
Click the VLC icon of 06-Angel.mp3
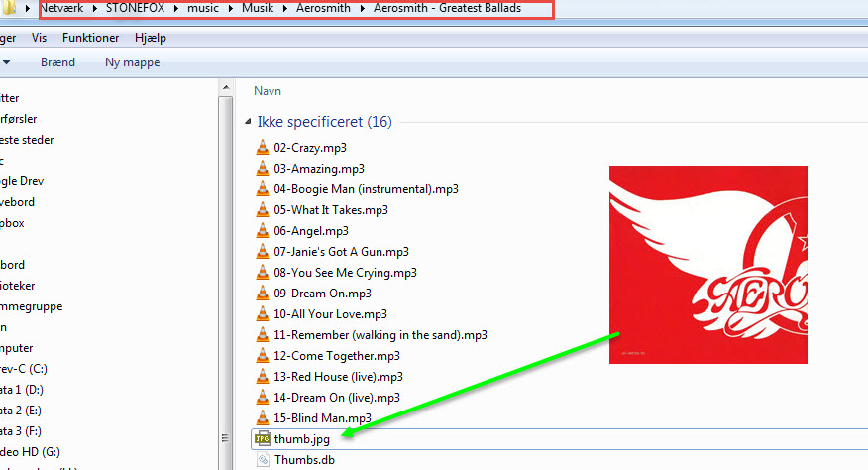tap(263, 230)
